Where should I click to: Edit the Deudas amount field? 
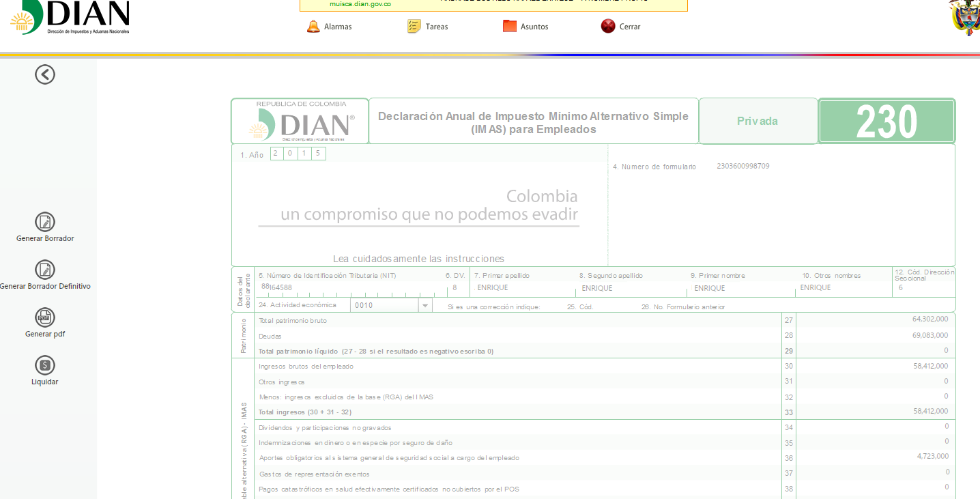[x=875, y=335]
